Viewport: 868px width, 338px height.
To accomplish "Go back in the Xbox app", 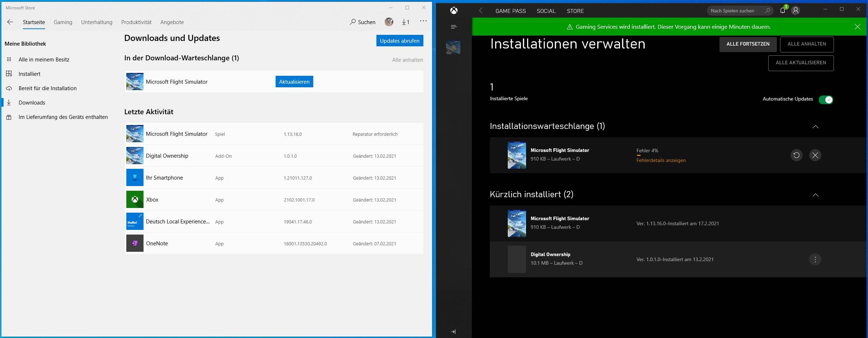I will pyautogui.click(x=481, y=11).
